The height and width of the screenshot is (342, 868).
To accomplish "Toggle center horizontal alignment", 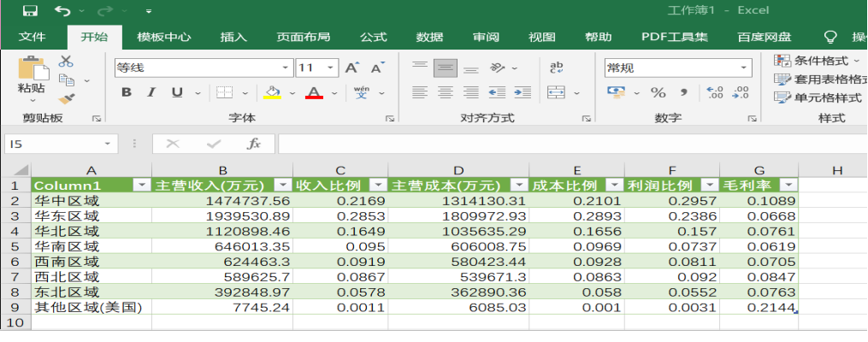I will [x=445, y=92].
